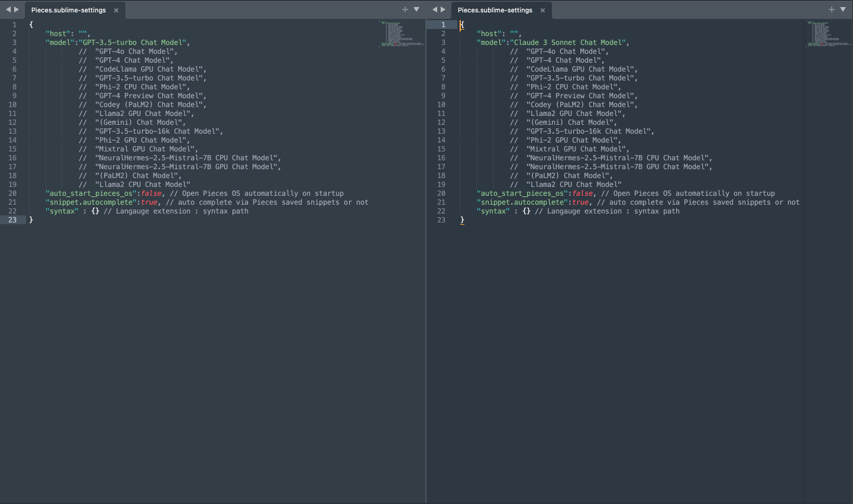The image size is (853, 504).
Task: Click line number 1 in right gutter
Action: coord(443,25)
